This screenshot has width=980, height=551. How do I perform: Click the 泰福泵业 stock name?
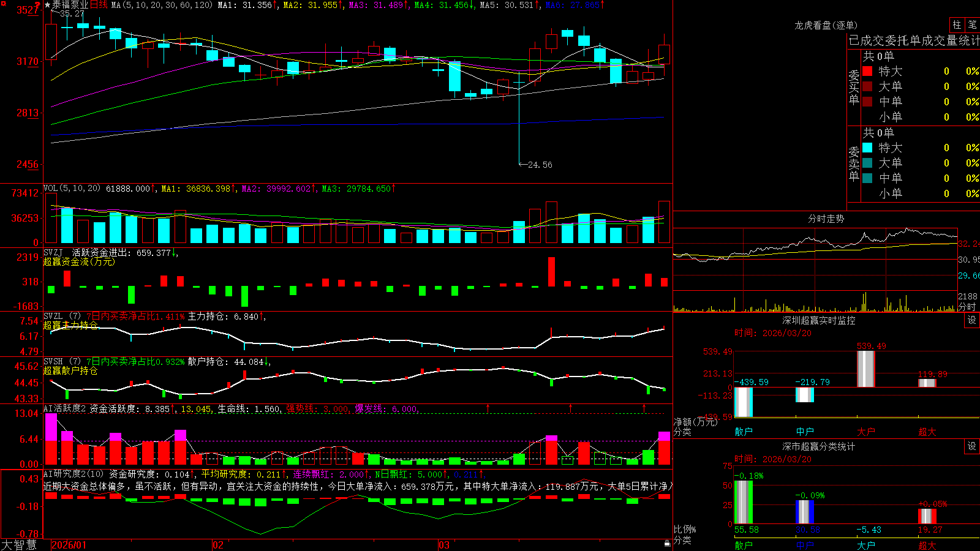tap(70, 5)
